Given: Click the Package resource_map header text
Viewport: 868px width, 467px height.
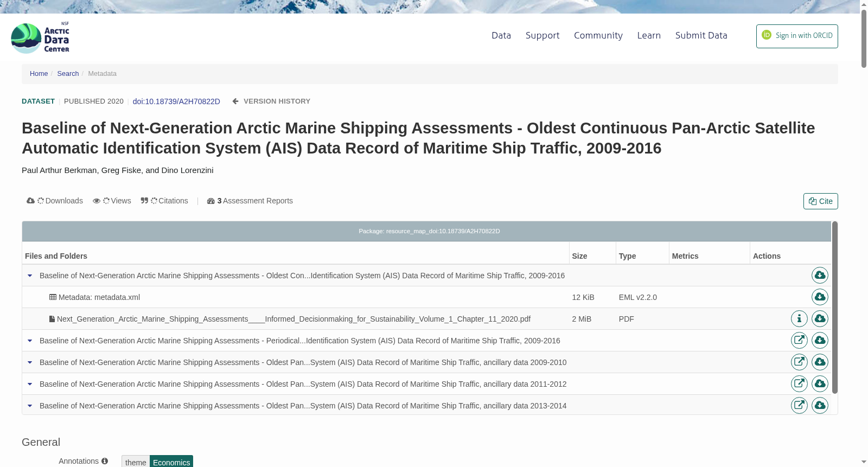Looking at the screenshot, I should [x=429, y=231].
